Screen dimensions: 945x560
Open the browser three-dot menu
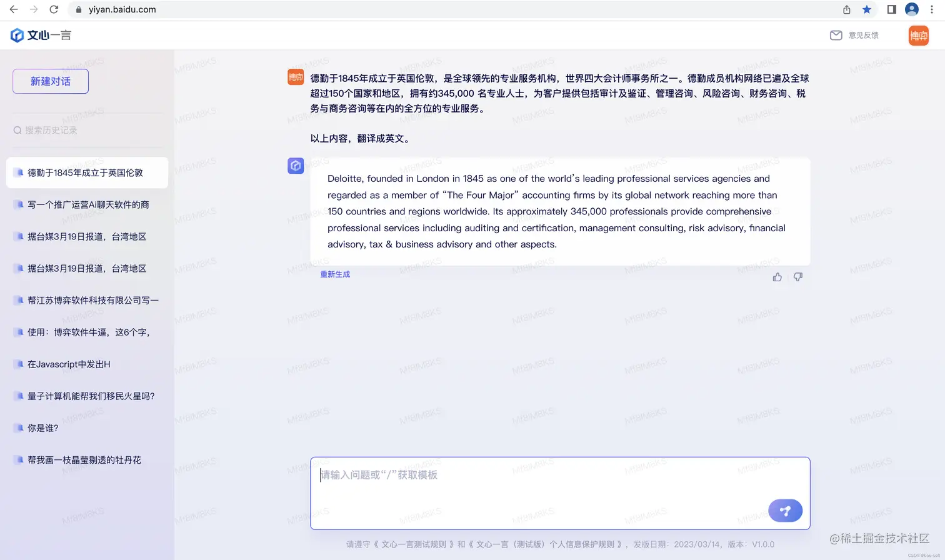(932, 9)
